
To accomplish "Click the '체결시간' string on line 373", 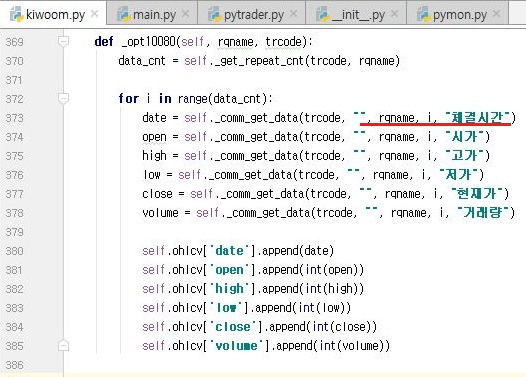I will coord(477,118).
